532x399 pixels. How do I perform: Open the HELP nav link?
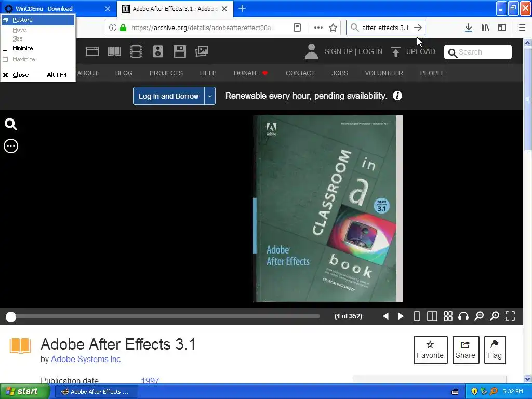(208, 73)
